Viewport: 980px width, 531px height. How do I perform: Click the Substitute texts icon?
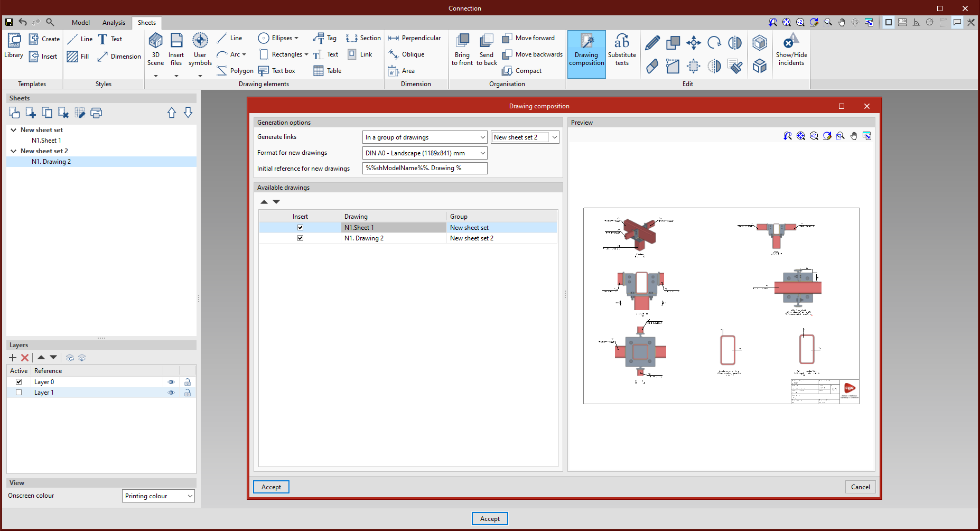pos(622,42)
